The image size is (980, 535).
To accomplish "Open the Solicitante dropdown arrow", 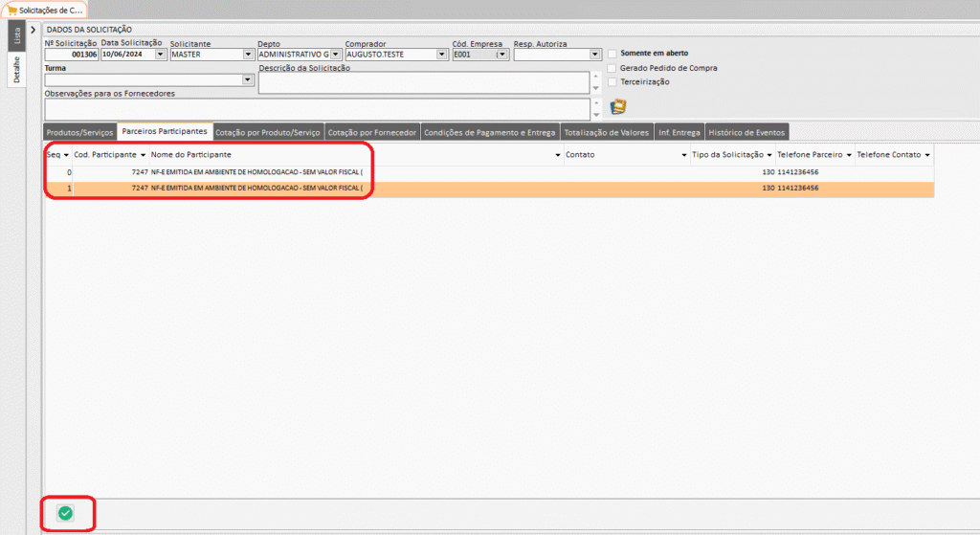I will tap(248, 55).
